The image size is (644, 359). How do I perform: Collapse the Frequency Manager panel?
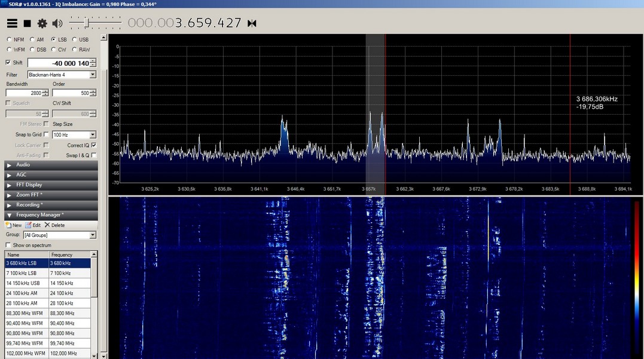[51, 215]
